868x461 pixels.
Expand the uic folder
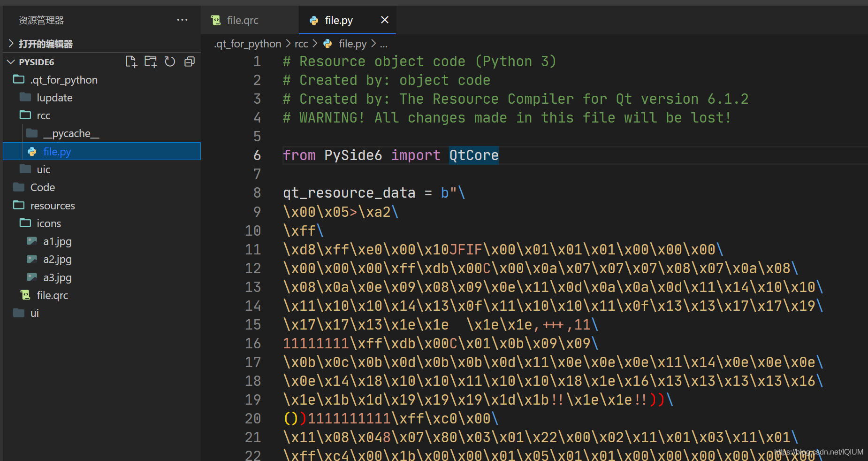pos(102,169)
